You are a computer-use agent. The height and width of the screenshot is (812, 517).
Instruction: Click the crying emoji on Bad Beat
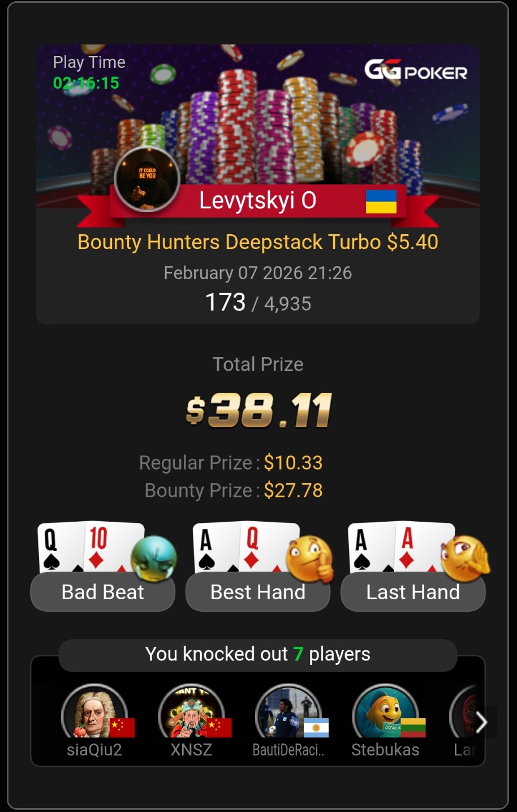(153, 559)
